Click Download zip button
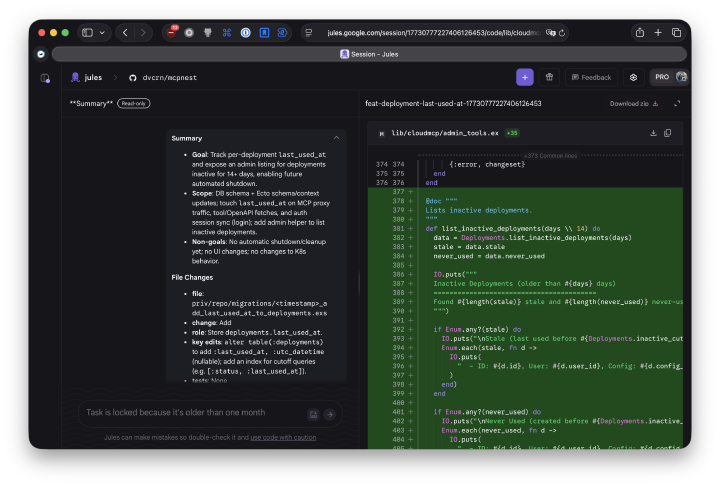The width and height of the screenshot is (720, 487). (x=634, y=104)
